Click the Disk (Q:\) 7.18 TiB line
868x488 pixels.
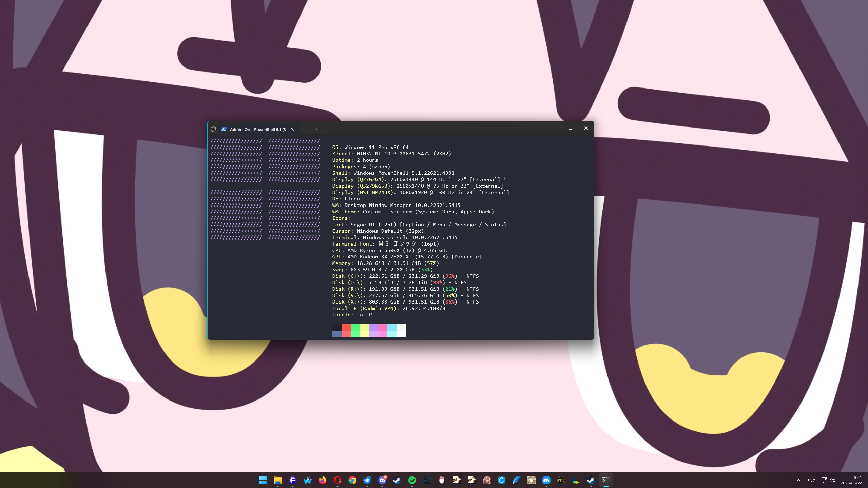coord(400,282)
